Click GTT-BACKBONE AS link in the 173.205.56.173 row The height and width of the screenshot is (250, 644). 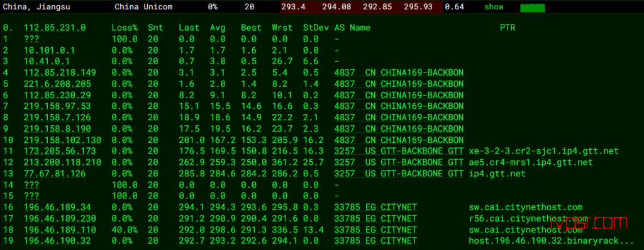click(399, 151)
